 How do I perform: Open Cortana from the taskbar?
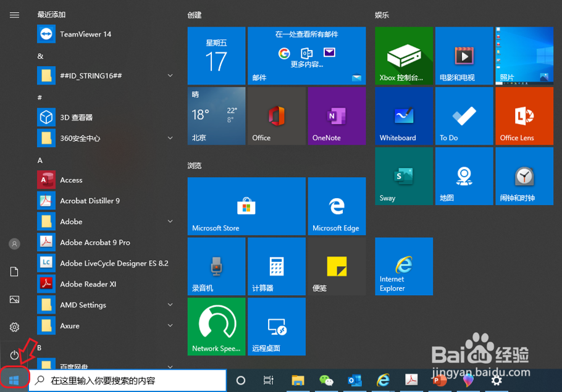point(241,380)
